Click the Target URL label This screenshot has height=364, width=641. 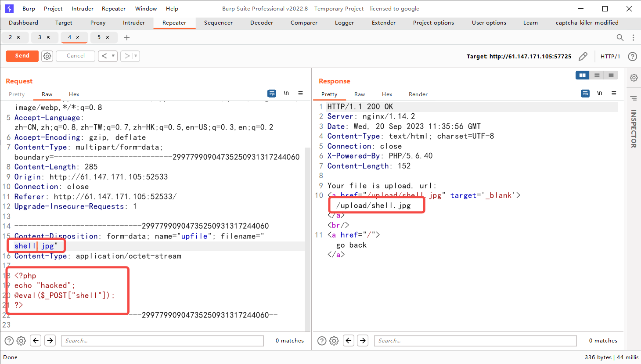(x=519, y=56)
